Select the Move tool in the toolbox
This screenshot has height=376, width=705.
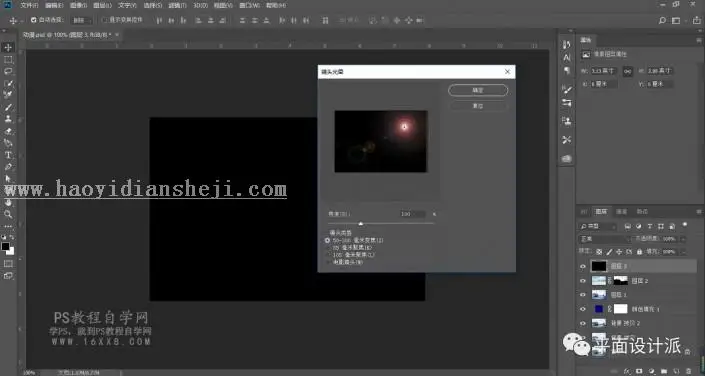click(x=8, y=47)
